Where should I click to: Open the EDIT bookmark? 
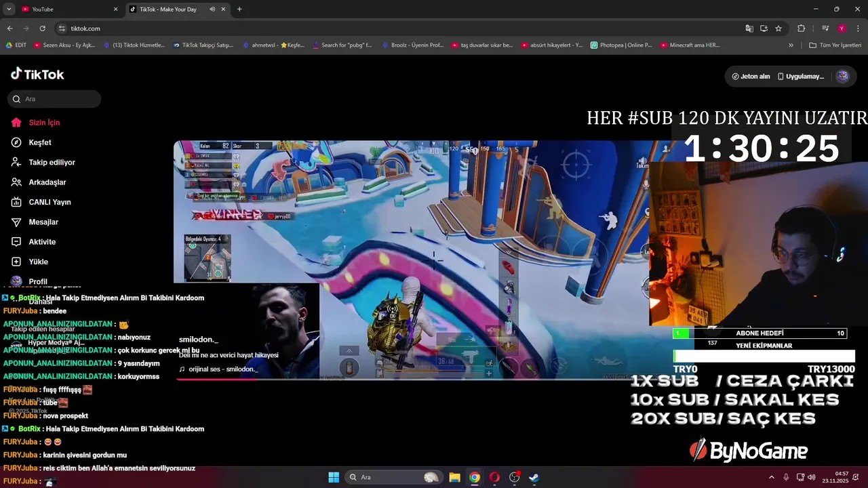pos(16,45)
